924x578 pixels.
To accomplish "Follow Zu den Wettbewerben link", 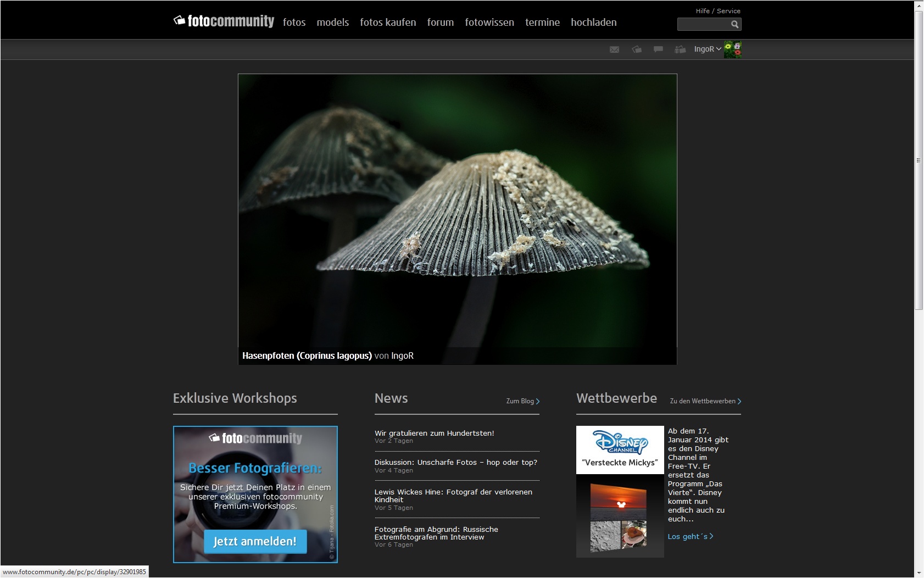I will pos(702,401).
